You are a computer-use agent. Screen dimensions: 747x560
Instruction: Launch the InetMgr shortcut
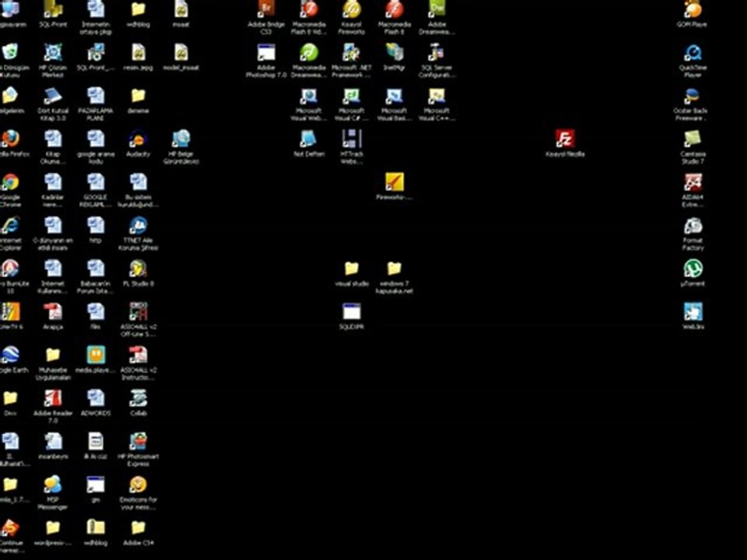tap(394, 52)
